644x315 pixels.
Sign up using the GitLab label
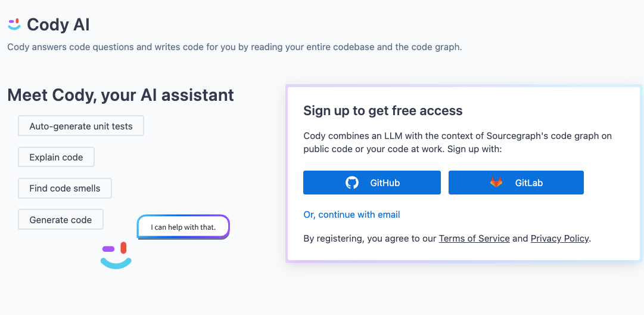[529, 183]
